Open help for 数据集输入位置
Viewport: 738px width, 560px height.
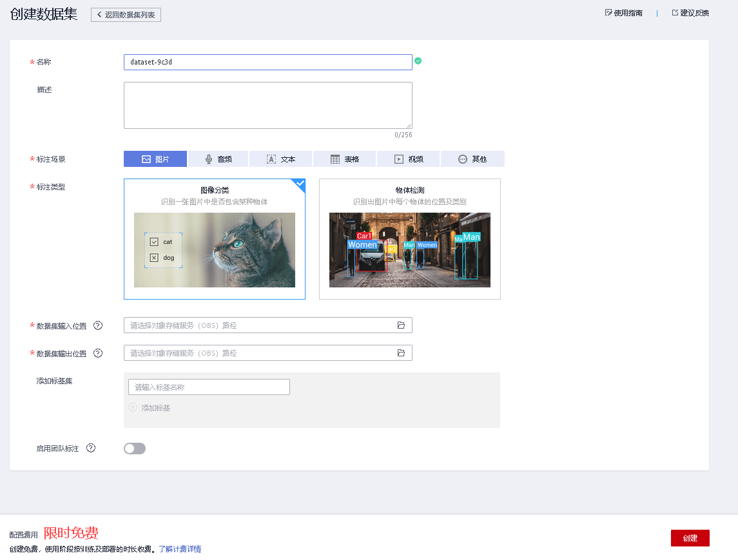pos(98,325)
